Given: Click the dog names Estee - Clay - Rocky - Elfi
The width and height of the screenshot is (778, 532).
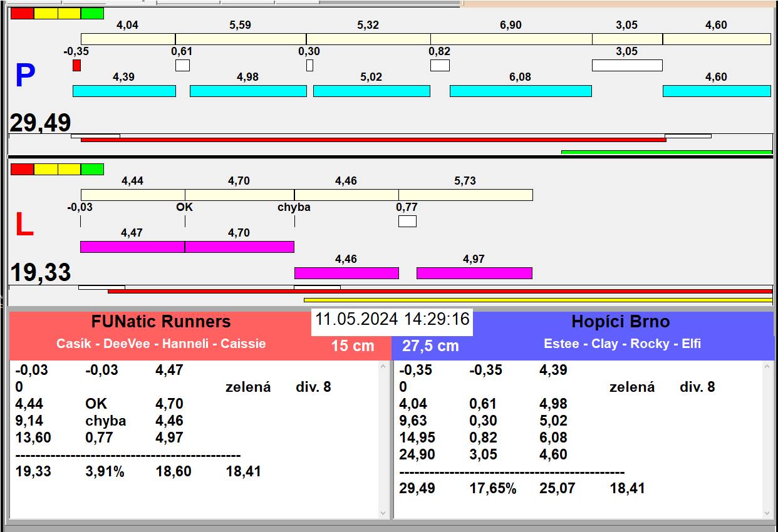Looking at the screenshot, I should point(622,344).
